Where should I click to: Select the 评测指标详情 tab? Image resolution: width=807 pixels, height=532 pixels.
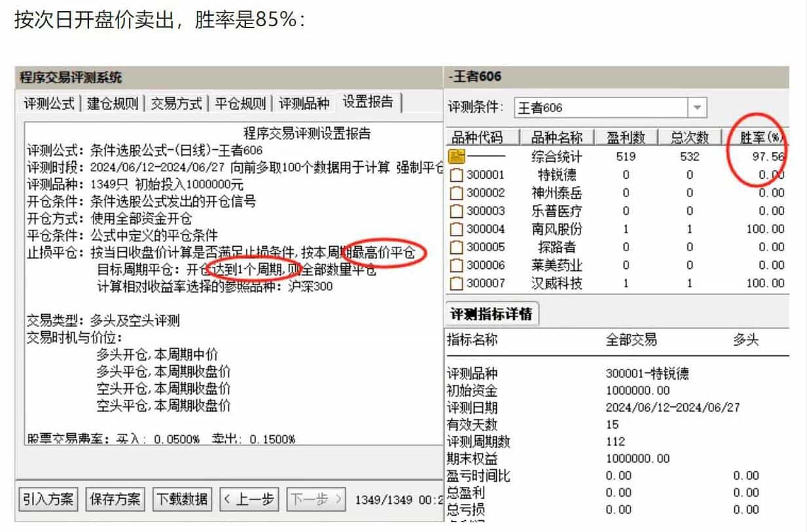pos(492,314)
